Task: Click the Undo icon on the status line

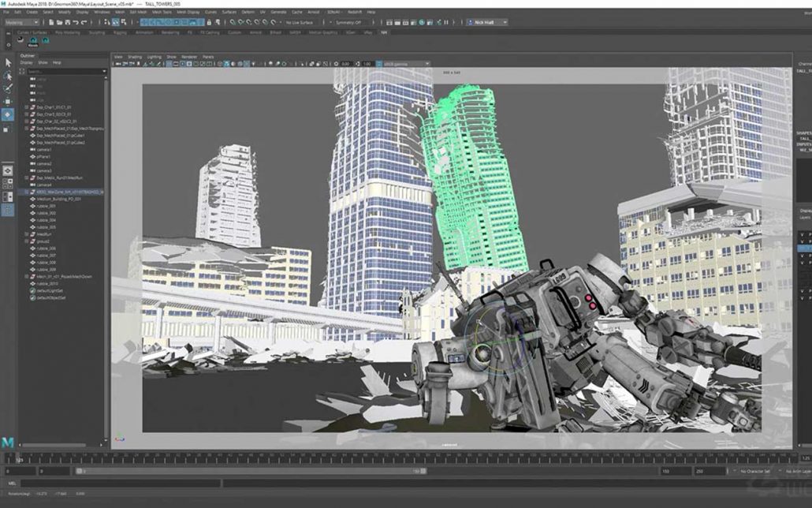Action: click(76, 22)
